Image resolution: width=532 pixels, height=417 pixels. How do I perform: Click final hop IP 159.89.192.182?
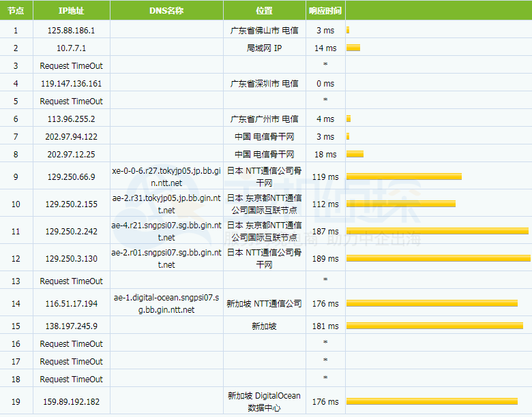[71, 402]
